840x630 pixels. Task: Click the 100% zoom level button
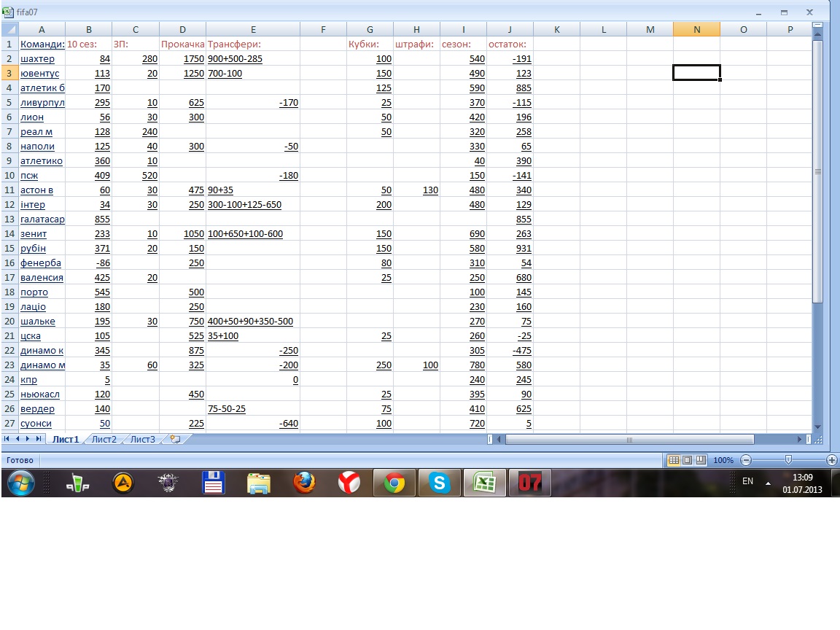point(723,460)
